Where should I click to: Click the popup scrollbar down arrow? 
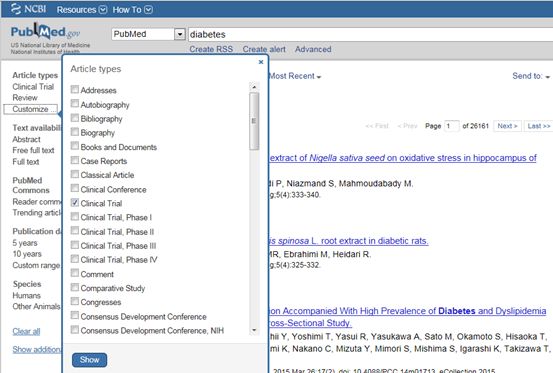click(254, 330)
